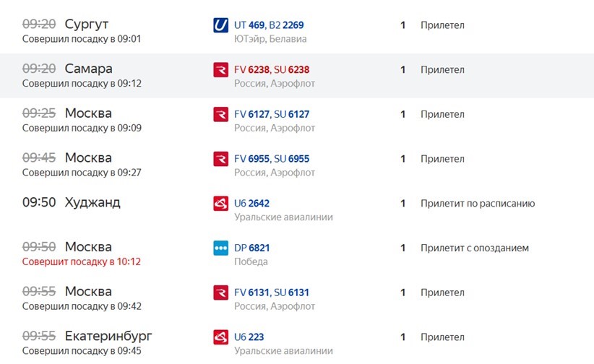Open the red flight link FV 6238, SU 6238
The width and height of the screenshot is (594, 364).
tap(272, 70)
